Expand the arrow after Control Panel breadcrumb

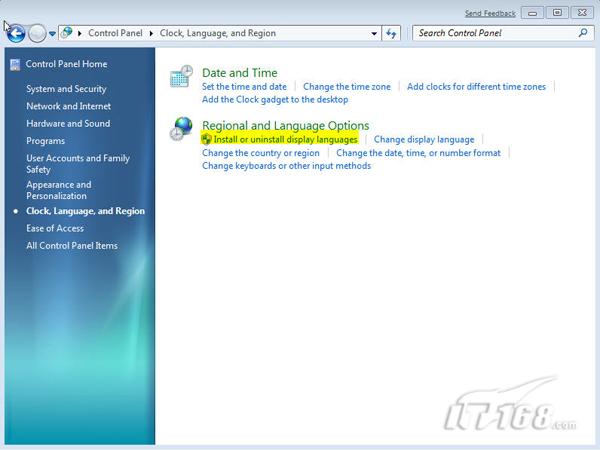[151, 33]
